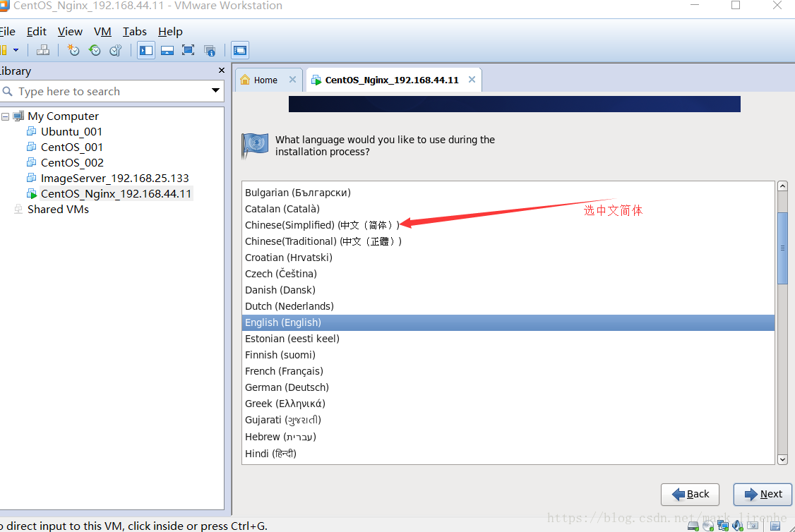795x532 pixels.
Task: Click the message log status icon
Action: pos(775,526)
